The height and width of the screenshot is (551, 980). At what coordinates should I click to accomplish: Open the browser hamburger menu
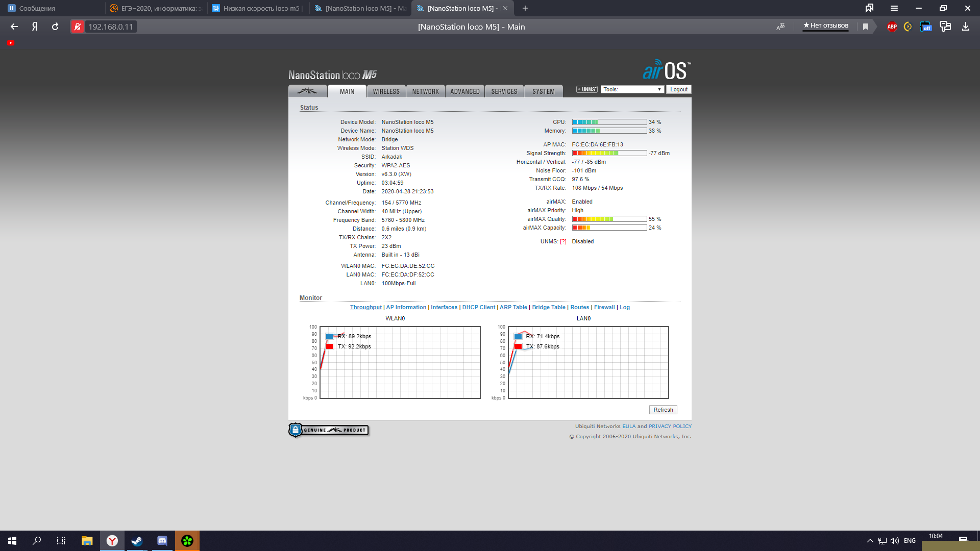pos(894,8)
